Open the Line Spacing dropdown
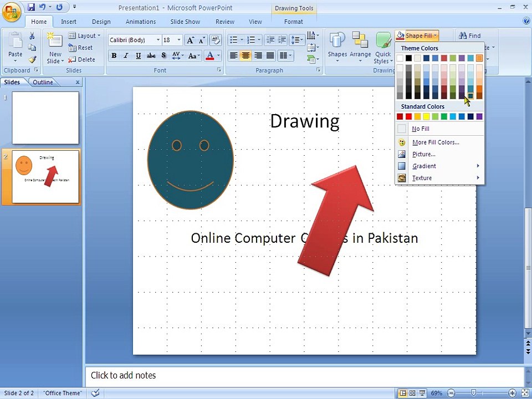The width and height of the screenshot is (532, 399). [297, 40]
